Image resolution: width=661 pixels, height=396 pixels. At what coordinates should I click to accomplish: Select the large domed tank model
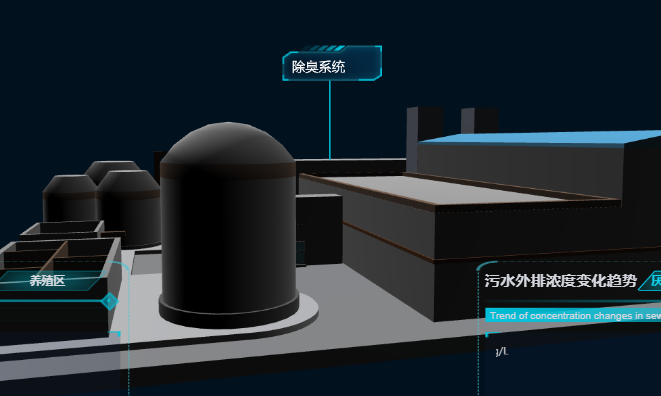point(228,224)
